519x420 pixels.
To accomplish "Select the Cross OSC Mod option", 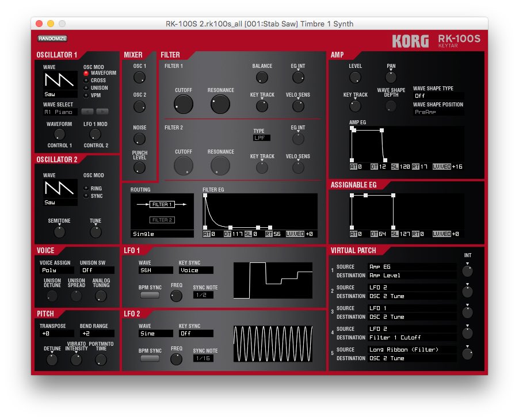I will tap(86, 81).
